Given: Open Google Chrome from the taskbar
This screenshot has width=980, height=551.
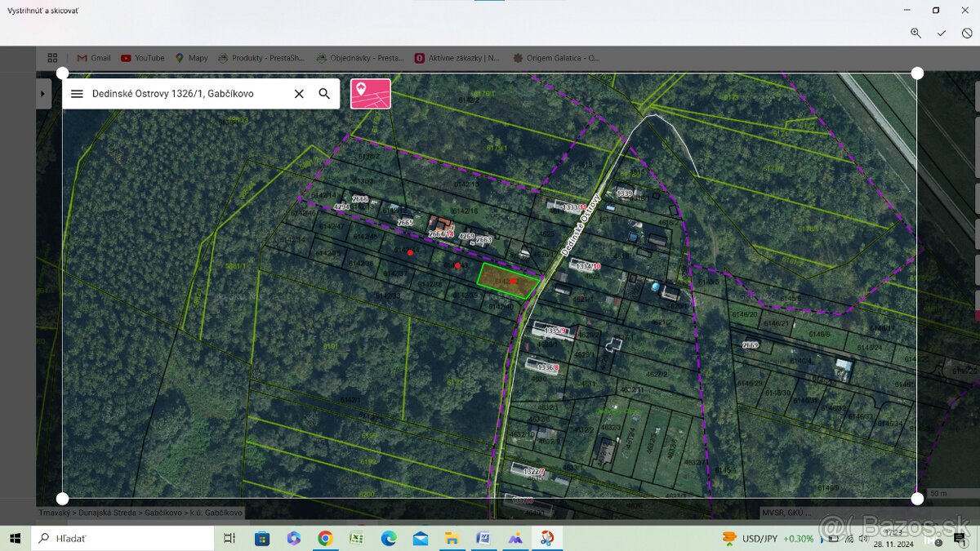Looking at the screenshot, I should (x=325, y=538).
